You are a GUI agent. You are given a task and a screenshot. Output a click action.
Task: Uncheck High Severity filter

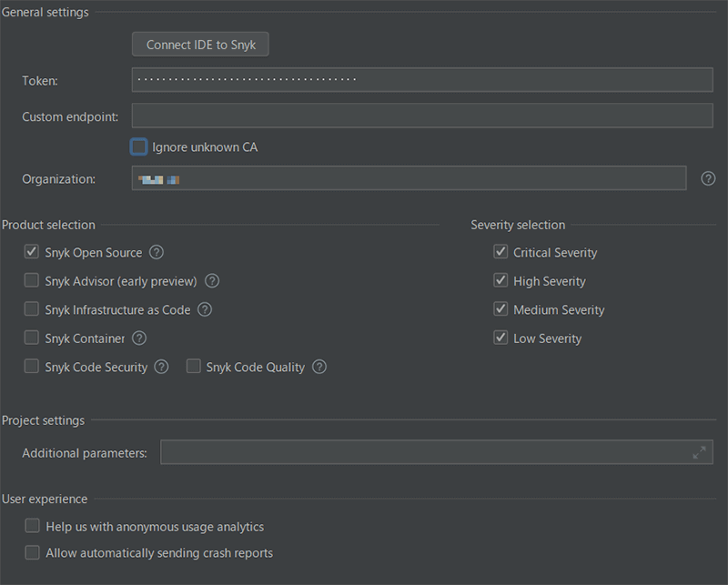coord(500,280)
